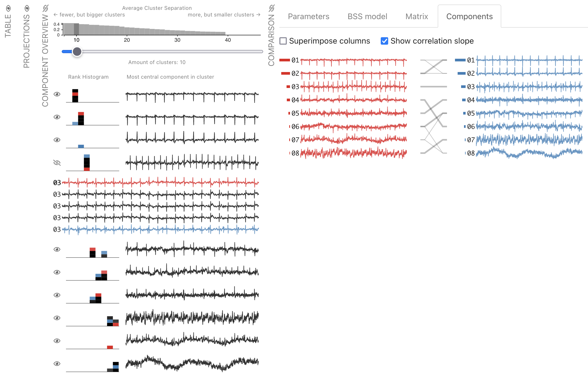The height and width of the screenshot is (379, 588).
Task: Select the blue 03 component trace in expanded cluster
Action: pyautogui.click(x=160, y=229)
